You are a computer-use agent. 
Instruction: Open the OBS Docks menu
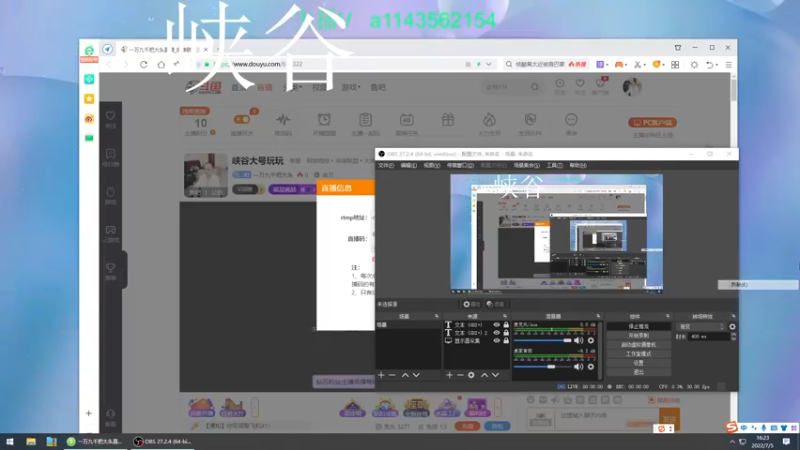(x=460, y=165)
